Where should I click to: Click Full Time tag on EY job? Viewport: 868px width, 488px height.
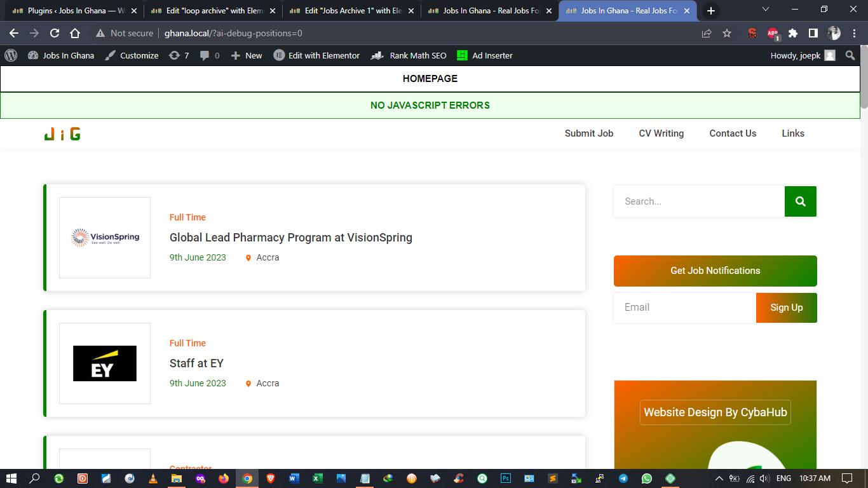coord(187,343)
